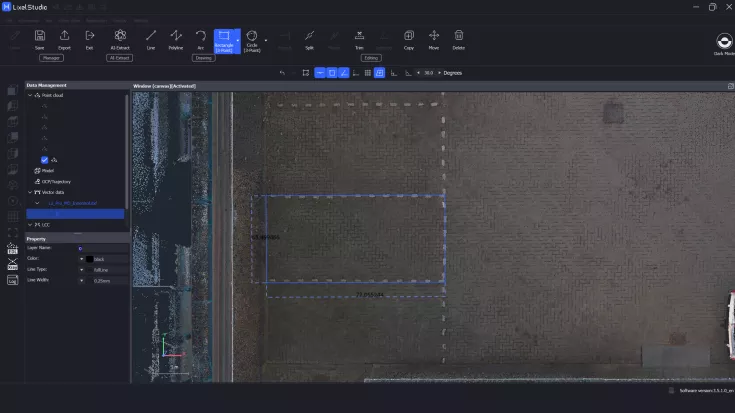Screen dimensions: 735x413
Task: Choose the Circle (3-Point) tool
Action: tap(252, 38)
